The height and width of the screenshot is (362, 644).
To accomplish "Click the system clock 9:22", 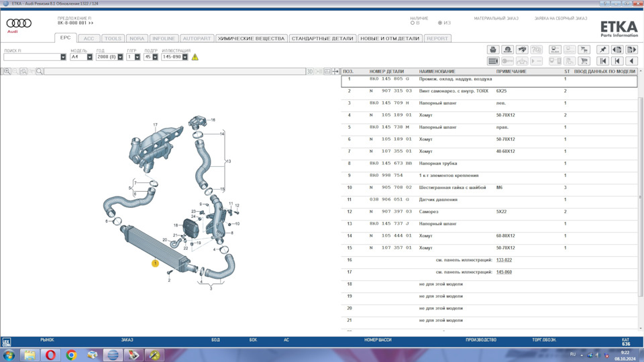I will (x=625, y=353).
